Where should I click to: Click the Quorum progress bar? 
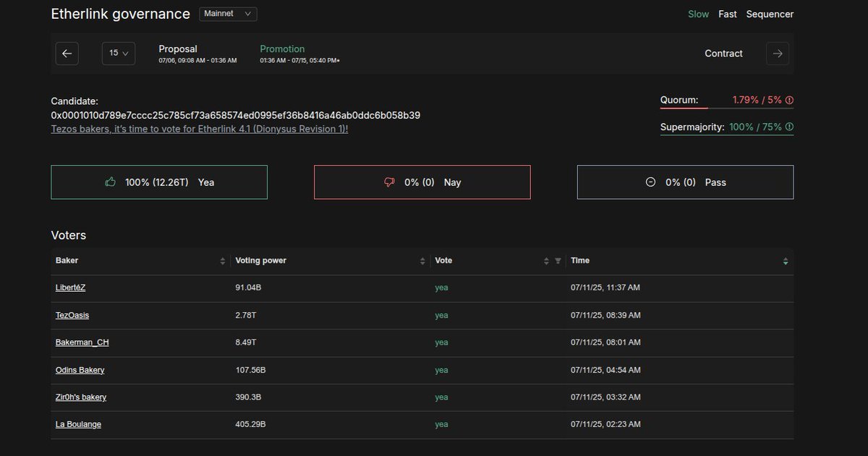[726, 108]
